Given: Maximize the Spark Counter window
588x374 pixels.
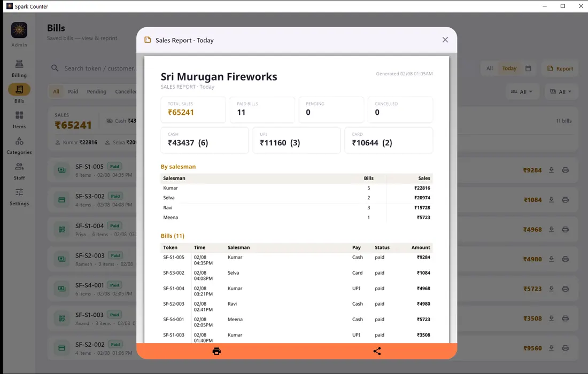Looking at the screenshot, I should [562, 6].
